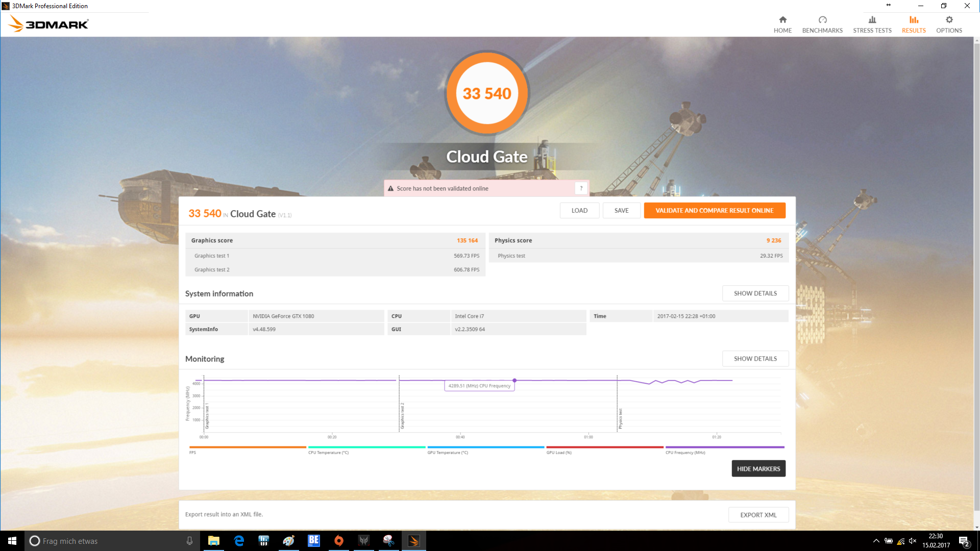The height and width of the screenshot is (551, 980).
Task: Click the Wi-Fi network warning icon
Action: [x=901, y=541]
